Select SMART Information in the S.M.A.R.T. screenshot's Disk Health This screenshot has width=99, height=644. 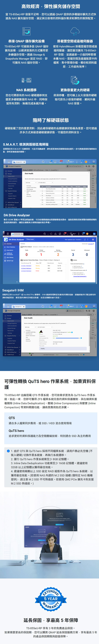(31, 191)
